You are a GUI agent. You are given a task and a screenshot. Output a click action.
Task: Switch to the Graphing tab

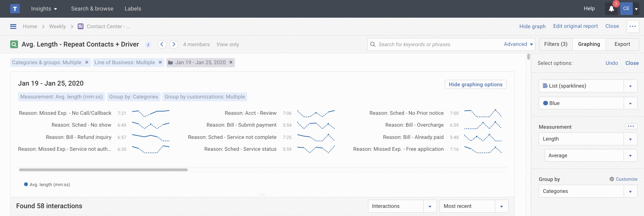589,44
